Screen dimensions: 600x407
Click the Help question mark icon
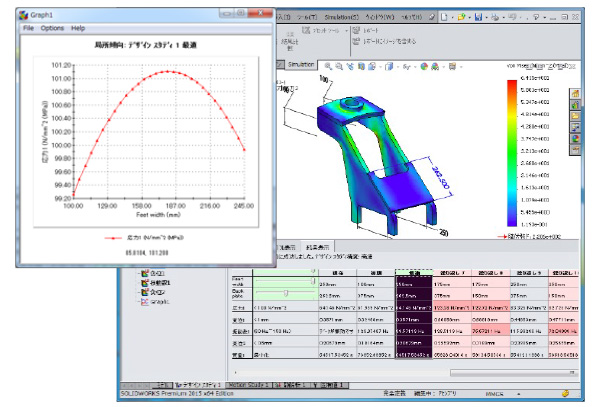point(536,17)
